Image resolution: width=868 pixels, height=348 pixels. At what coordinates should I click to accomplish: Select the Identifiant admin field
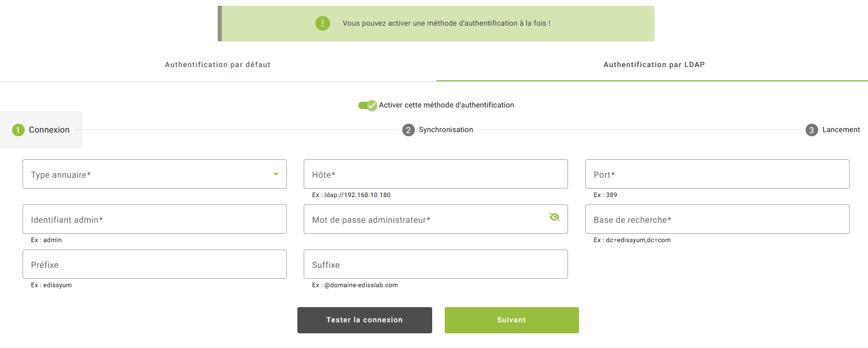(154, 219)
